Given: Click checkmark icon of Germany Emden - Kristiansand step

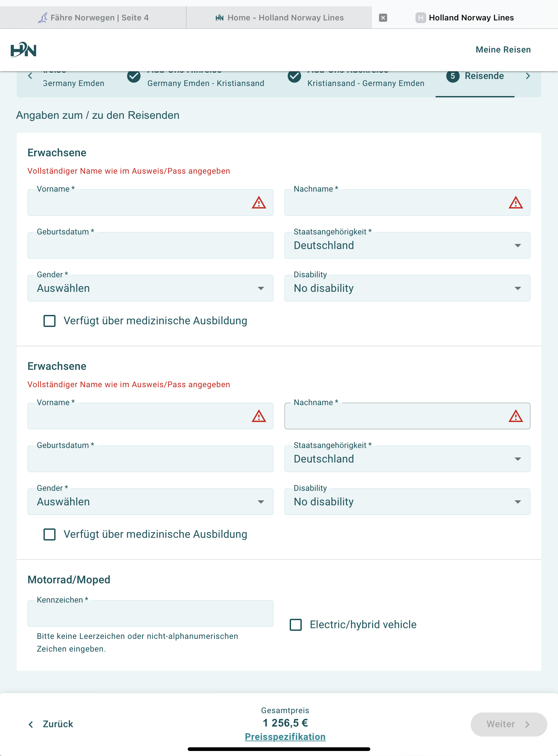Looking at the screenshot, I should tap(134, 76).
